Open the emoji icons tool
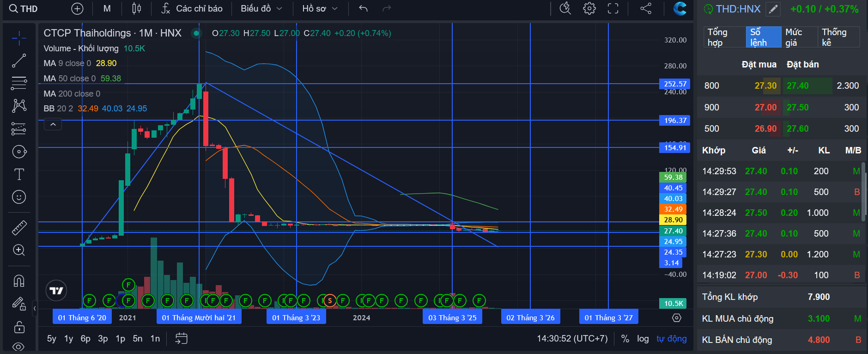 pos(19,197)
